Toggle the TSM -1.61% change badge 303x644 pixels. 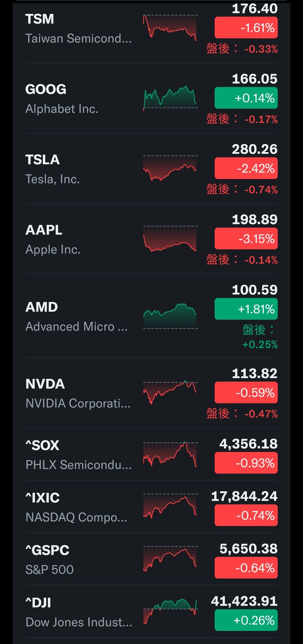point(246,28)
